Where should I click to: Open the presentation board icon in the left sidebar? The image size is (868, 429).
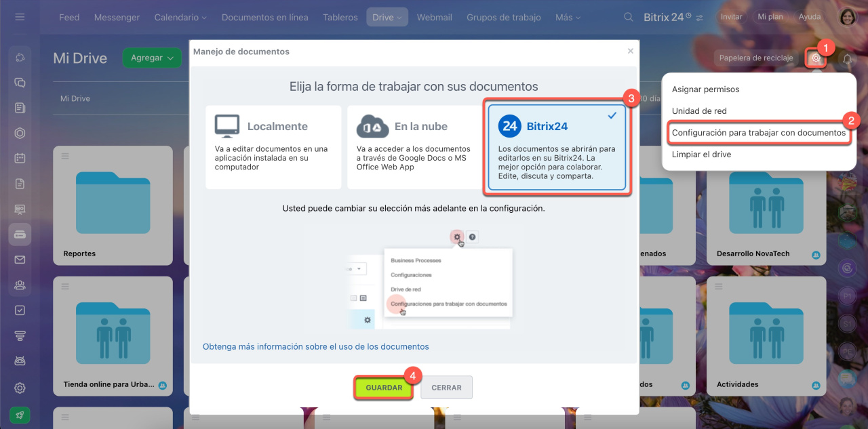click(x=20, y=209)
